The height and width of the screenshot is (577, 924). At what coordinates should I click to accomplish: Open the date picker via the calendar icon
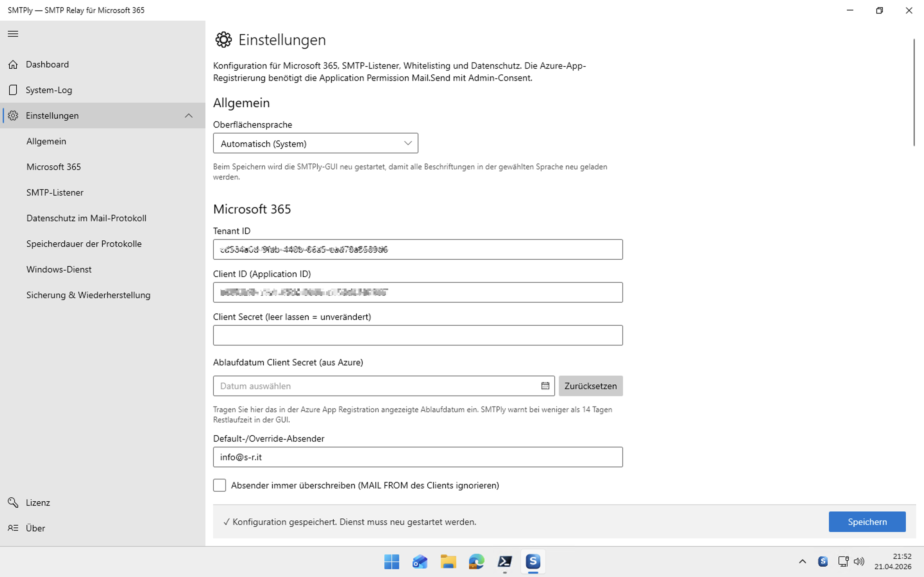pyautogui.click(x=545, y=386)
